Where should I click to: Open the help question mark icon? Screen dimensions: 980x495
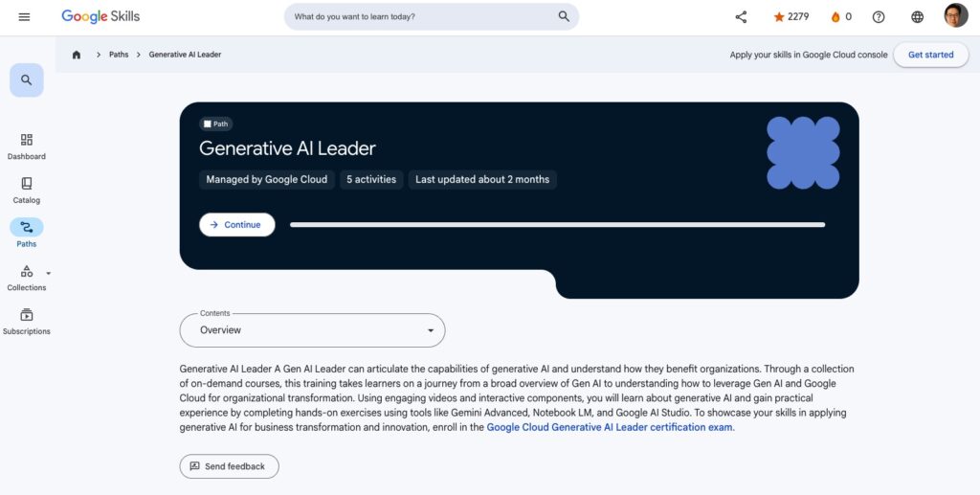[879, 16]
